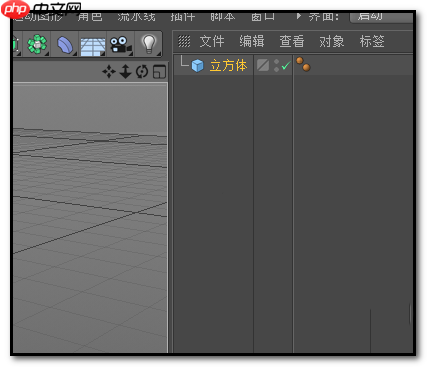This screenshot has height=367, width=427.
Task: Open the 编辑 menu in object manager
Action: click(x=252, y=41)
